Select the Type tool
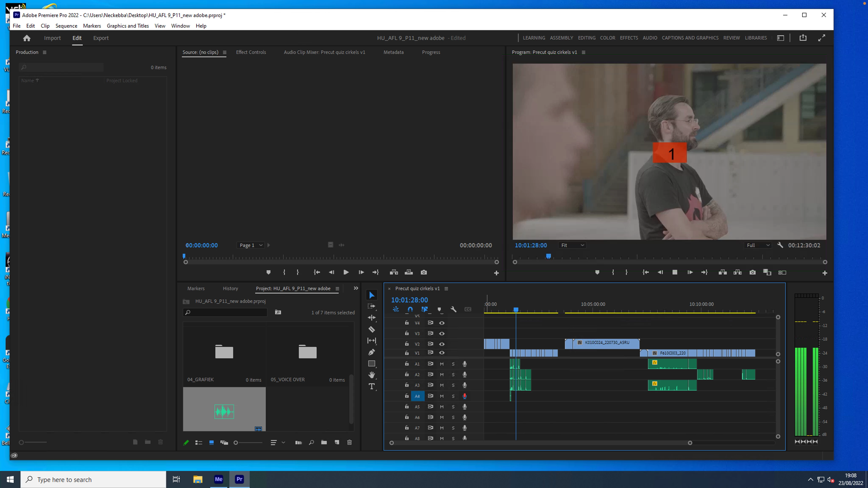This screenshot has height=488, width=868. point(372,386)
